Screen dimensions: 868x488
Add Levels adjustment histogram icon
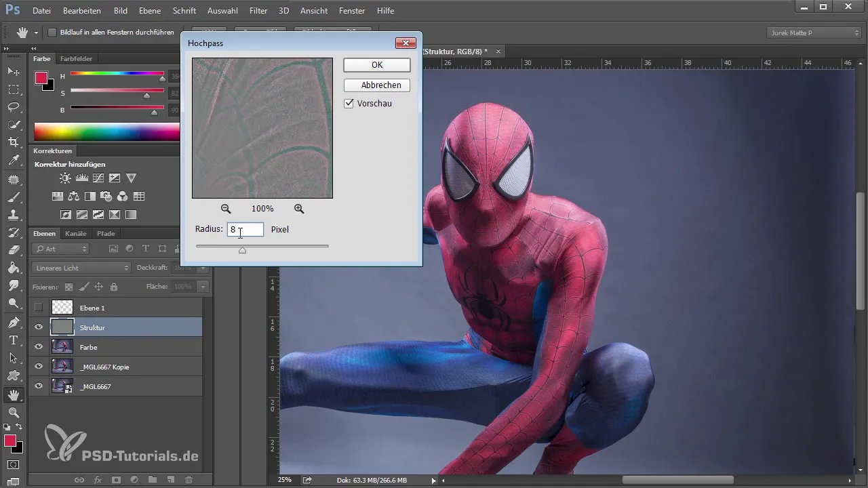(82, 178)
